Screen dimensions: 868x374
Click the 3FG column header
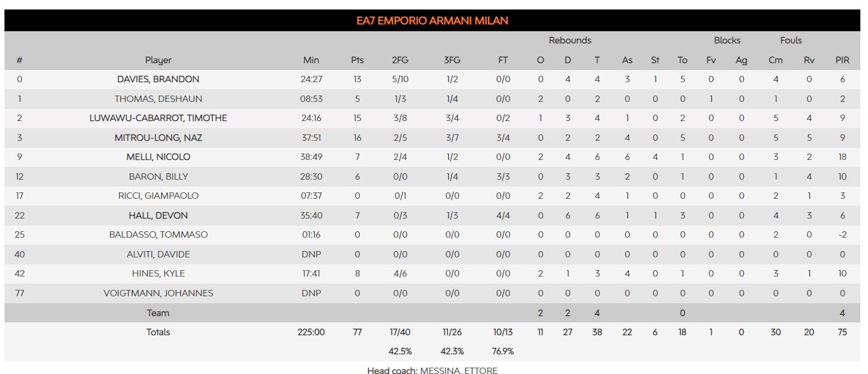(452, 61)
